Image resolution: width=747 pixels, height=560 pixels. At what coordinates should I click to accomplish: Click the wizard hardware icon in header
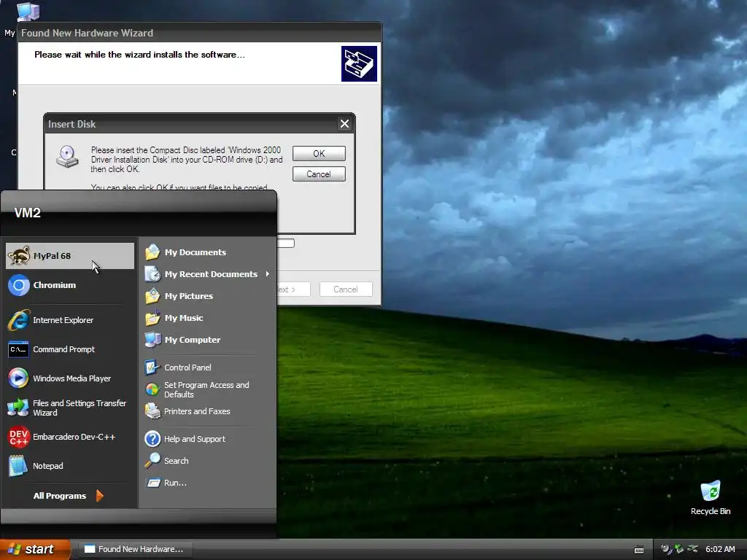[x=359, y=63]
